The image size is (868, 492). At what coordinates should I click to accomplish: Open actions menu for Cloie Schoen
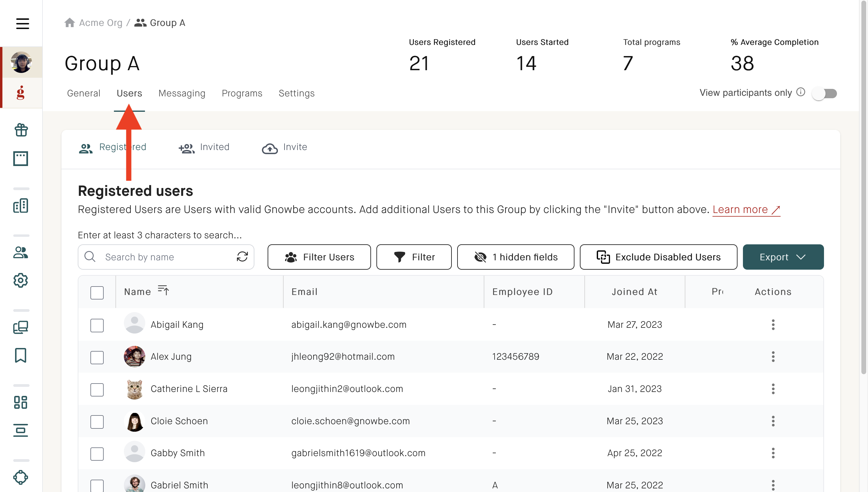pyautogui.click(x=773, y=421)
